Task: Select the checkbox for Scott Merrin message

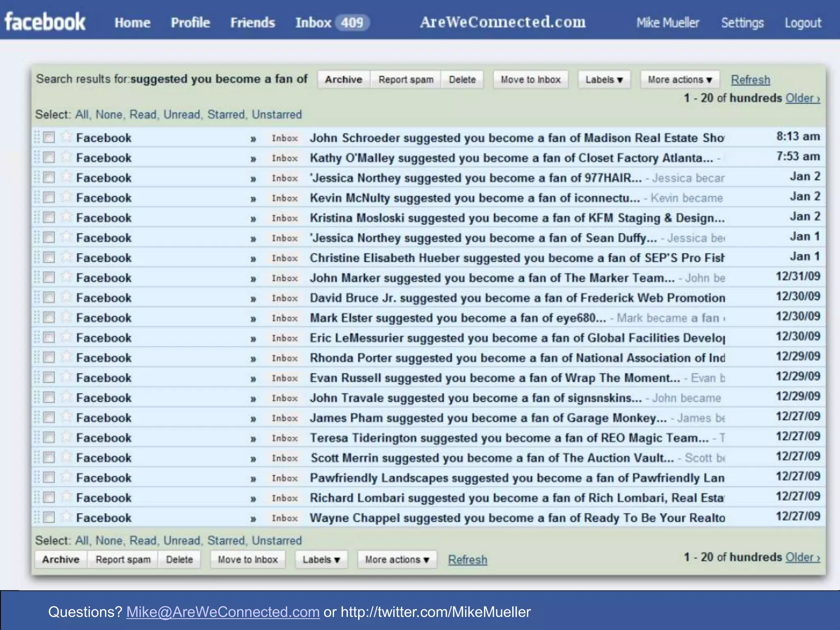Action: (x=49, y=457)
